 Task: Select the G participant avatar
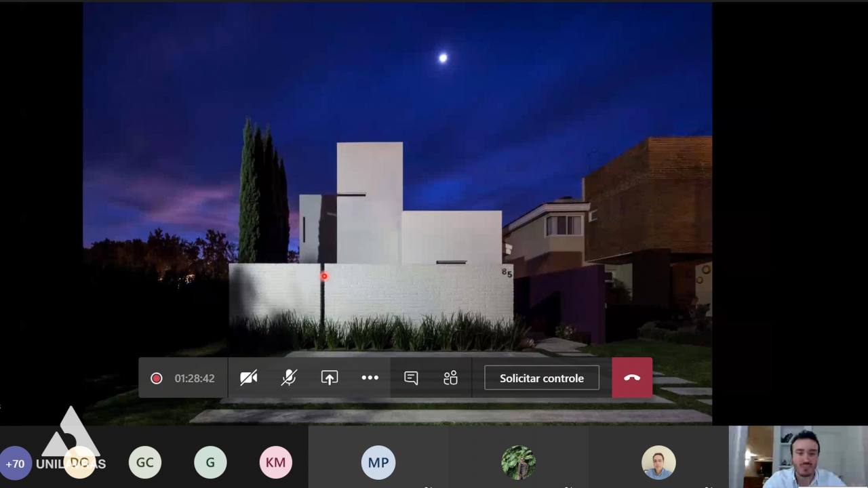pos(210,462)
